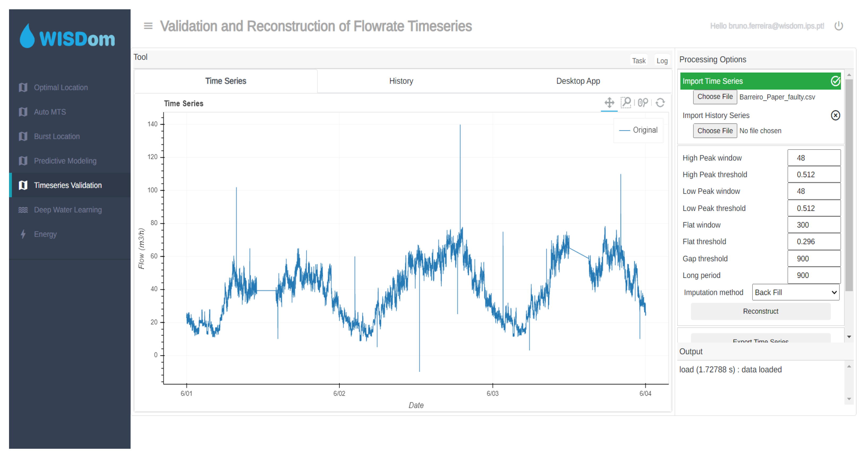
Task: Choose File for Import History Series
Action: coord(714,131)
